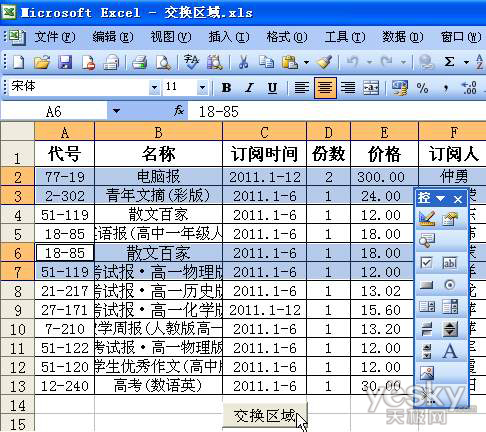Click the 交换区域 button
Image resolution: width=486 pixels, height=432 pixels.
coord(265,415)
